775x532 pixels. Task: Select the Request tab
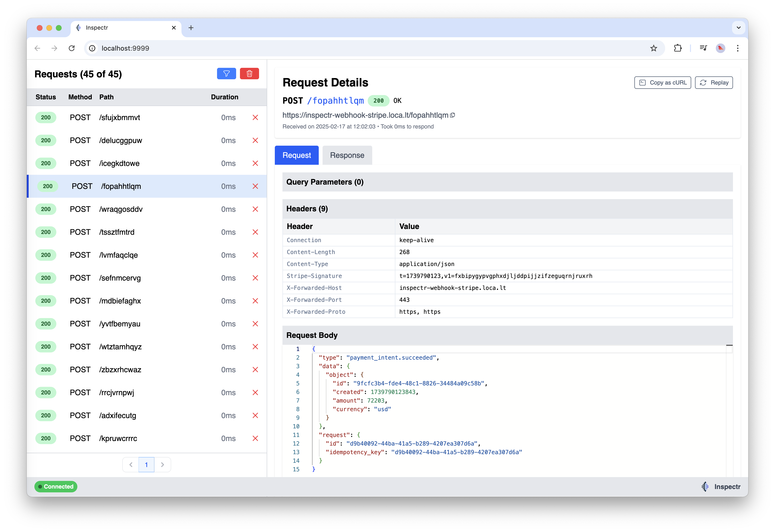(297, 155)
